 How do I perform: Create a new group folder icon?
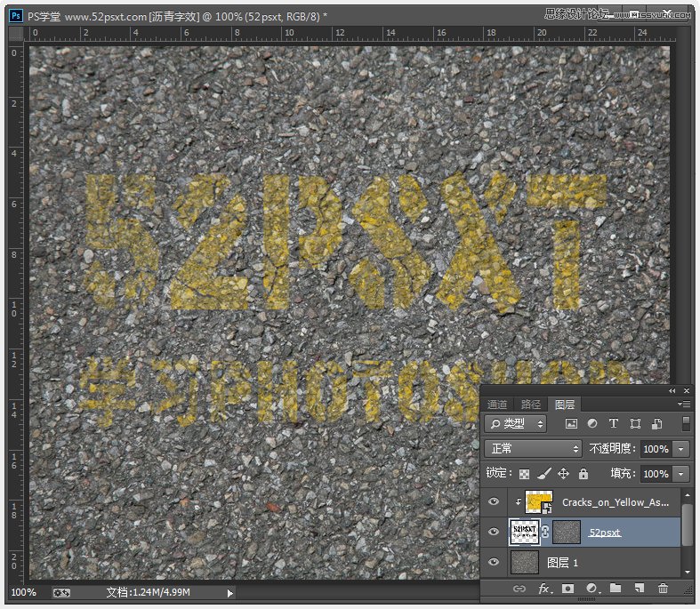[x=616, y=588]
